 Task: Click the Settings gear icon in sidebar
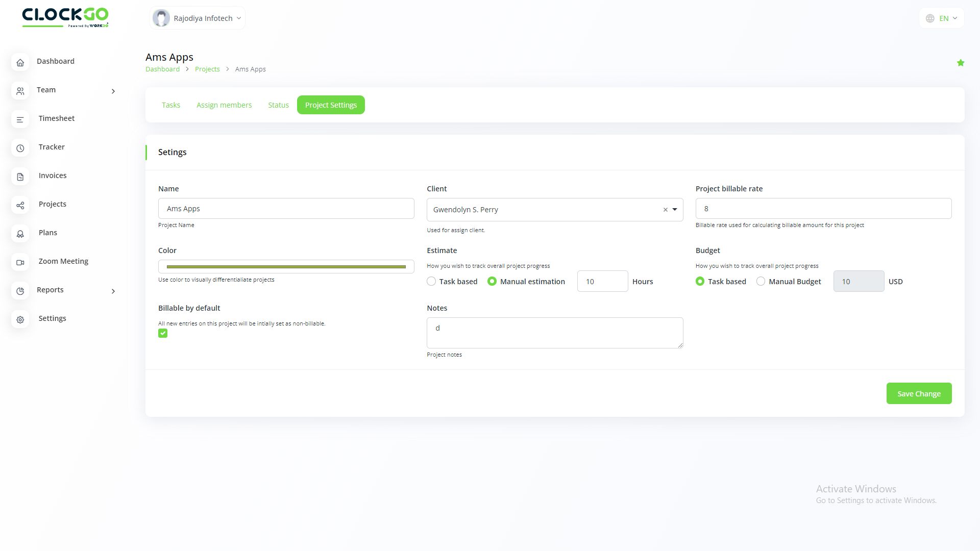(x=20, y=319)
